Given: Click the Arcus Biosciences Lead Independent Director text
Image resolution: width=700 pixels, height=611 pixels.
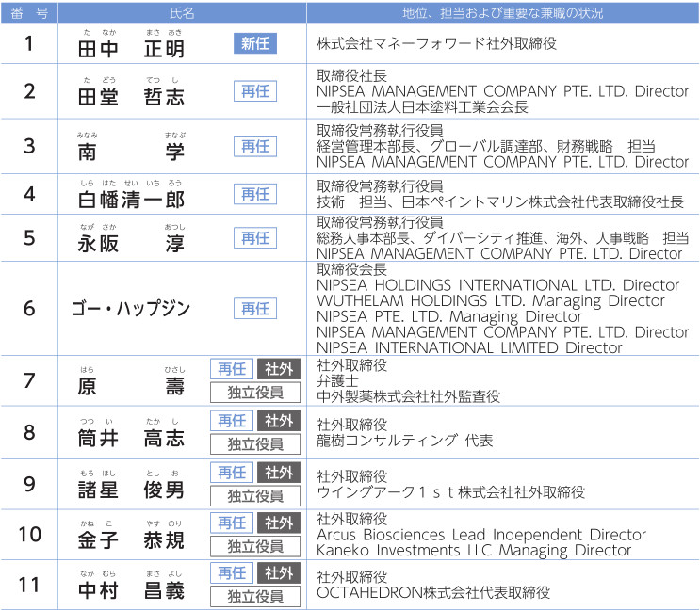Looking at the screenshot, I should tap(481, 535).
